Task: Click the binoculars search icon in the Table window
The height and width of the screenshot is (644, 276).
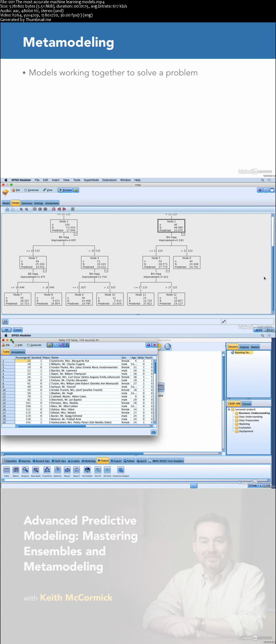Action: [x=67, y=345]
